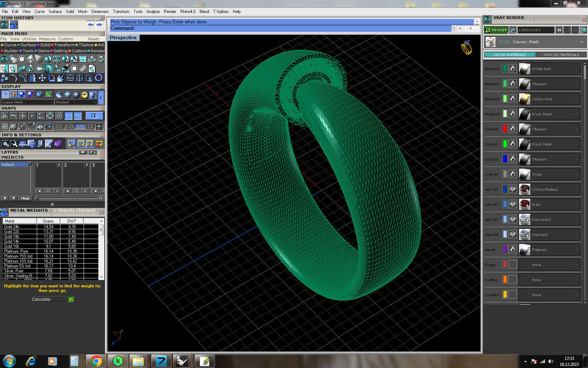Select the move arrows tool icon
The width and height of the screenshot is (588, 368).
pos(42,78)
